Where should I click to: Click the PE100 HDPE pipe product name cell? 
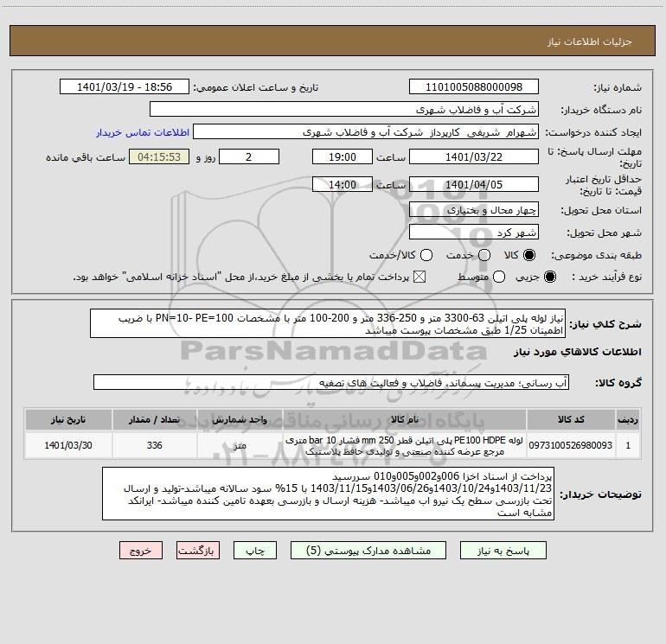[405, 445]
